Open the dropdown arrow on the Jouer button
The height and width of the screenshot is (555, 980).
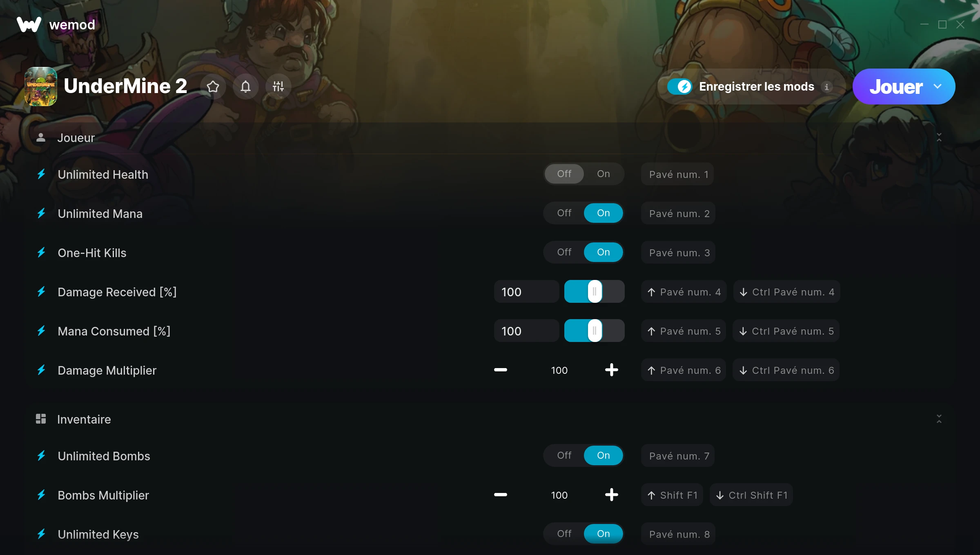click(938, 87)
